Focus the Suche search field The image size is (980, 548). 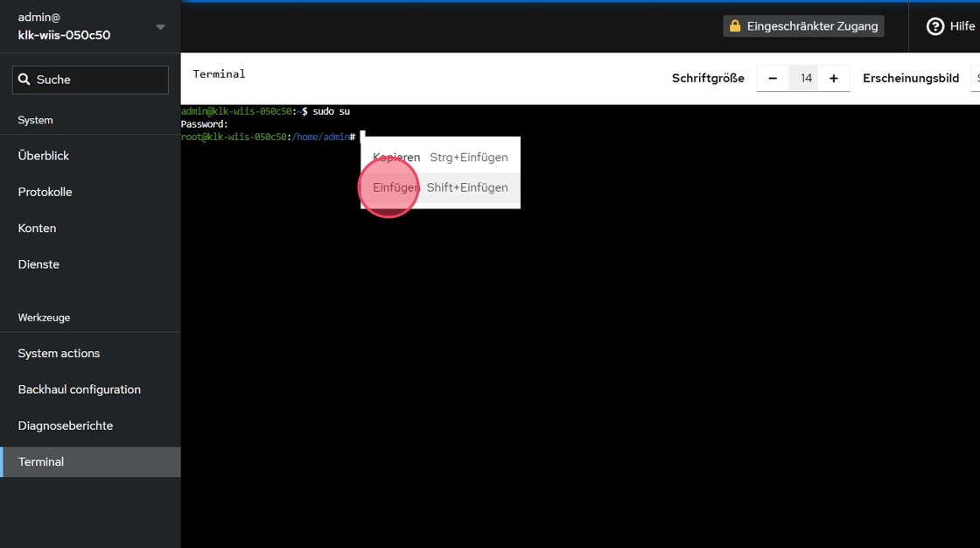(96, 80)
